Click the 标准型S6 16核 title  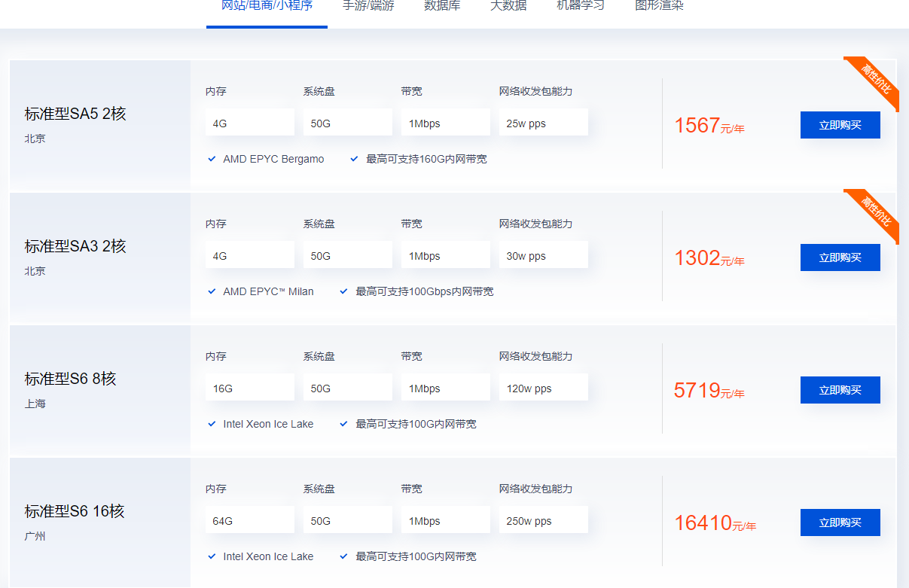75,511
